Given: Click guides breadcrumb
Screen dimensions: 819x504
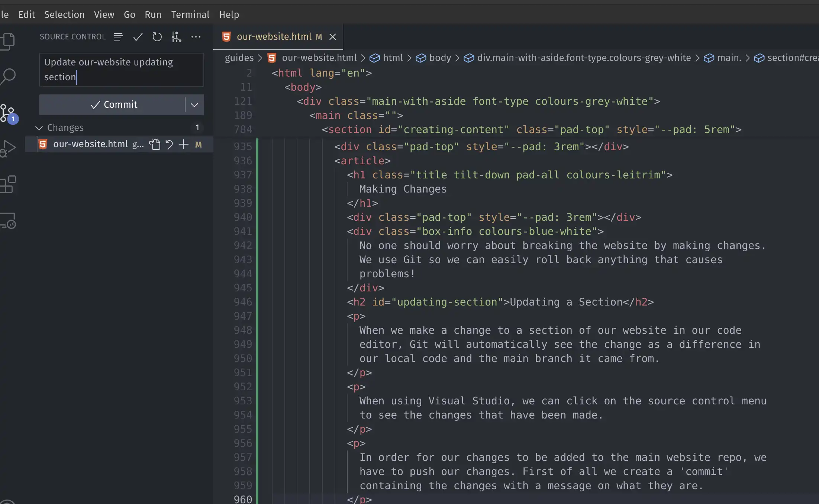Looking at the screenshot, I should [x=239, y=58].
